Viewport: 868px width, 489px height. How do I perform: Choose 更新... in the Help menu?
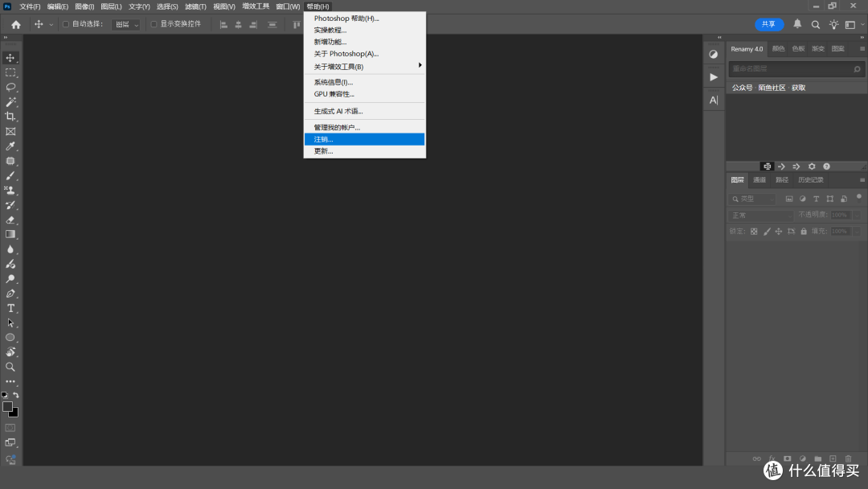[364, 151]
